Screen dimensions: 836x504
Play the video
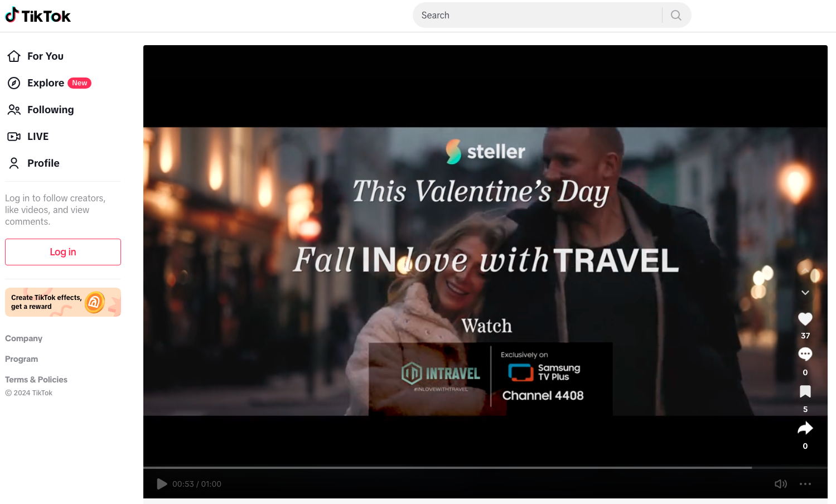click(x=162, y=484)
